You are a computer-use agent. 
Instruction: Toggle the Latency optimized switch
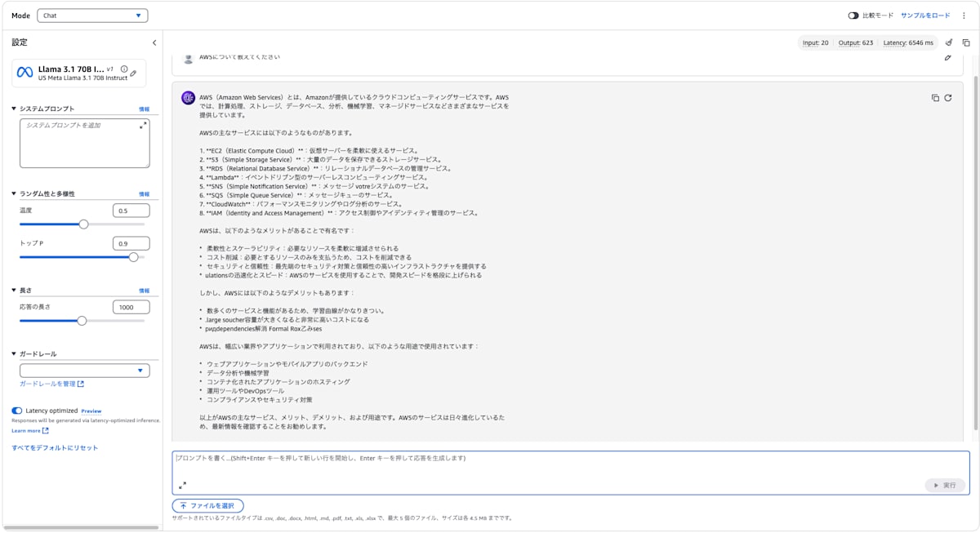(17, 411)
